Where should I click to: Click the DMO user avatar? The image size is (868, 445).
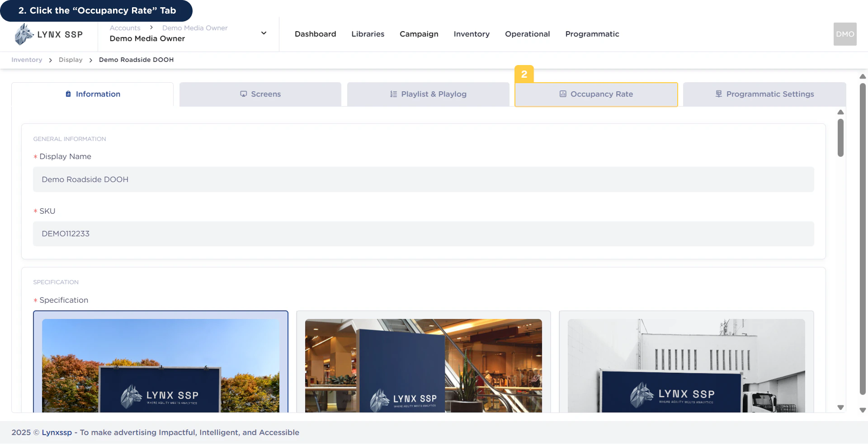coord(845,34)
